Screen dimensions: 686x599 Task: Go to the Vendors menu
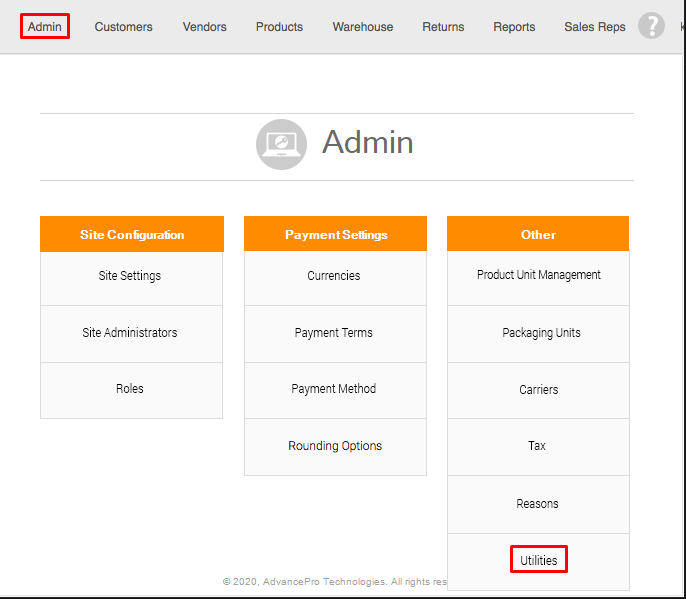204,27
